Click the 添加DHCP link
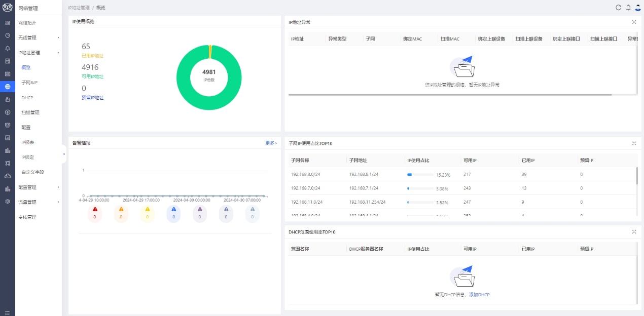 [479, 295]
